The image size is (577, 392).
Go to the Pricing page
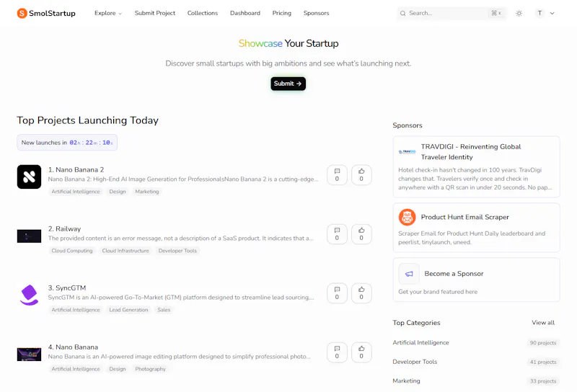(x=282, y=13)
